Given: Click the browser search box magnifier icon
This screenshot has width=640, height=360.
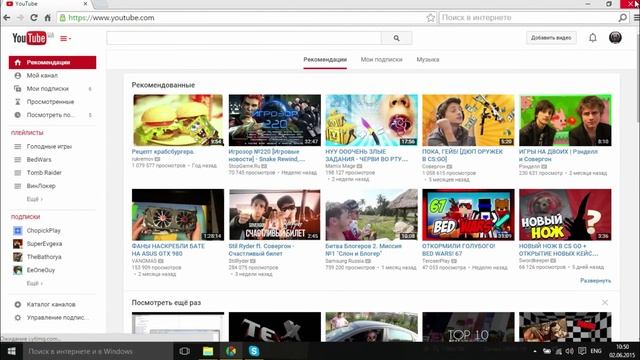Looking at the screenshot, I should coord(622,18).
